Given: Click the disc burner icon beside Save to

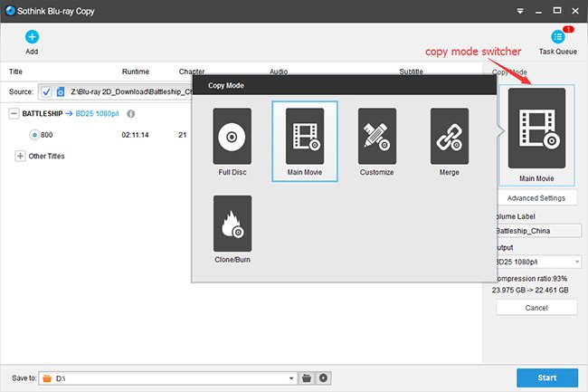Looking at the screenshot, I should click(323, 378).
